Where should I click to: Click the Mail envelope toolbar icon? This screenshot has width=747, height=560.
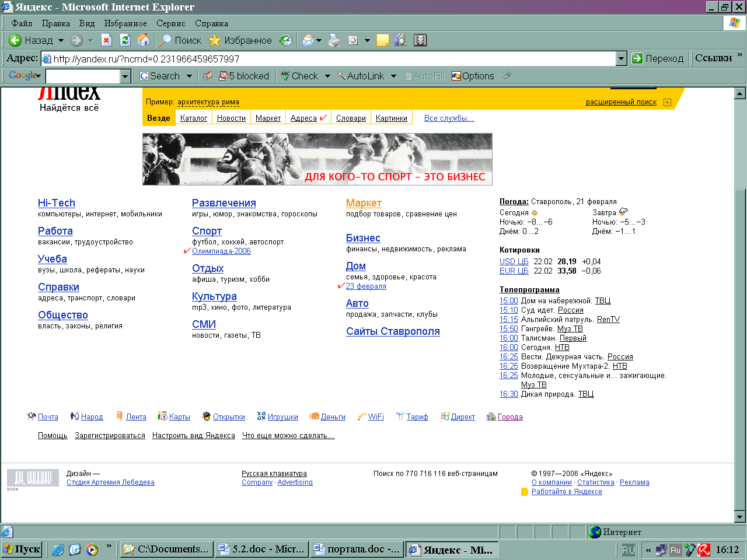(x=308, y=40)
